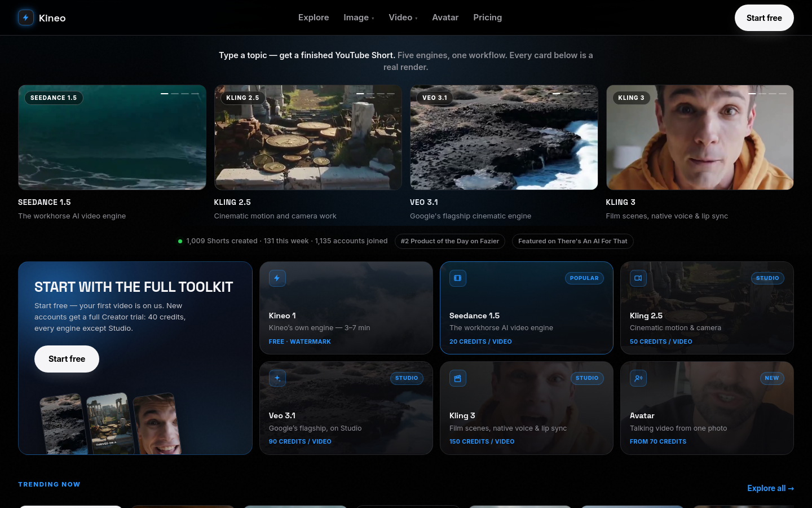Click the STUDIO tag on the Veo 3.1 card
812x508 pixels.
point(407,378)
